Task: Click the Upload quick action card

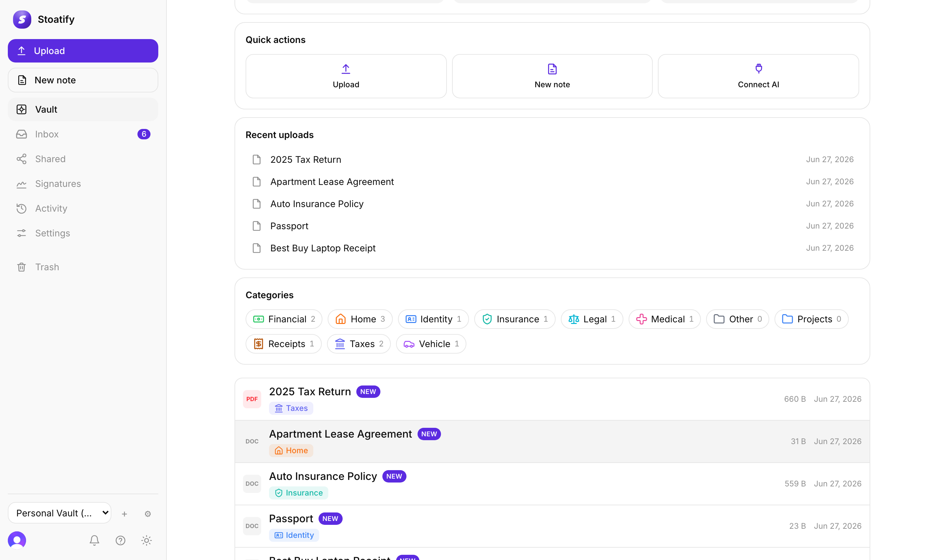Action: [x=346, y=76]
